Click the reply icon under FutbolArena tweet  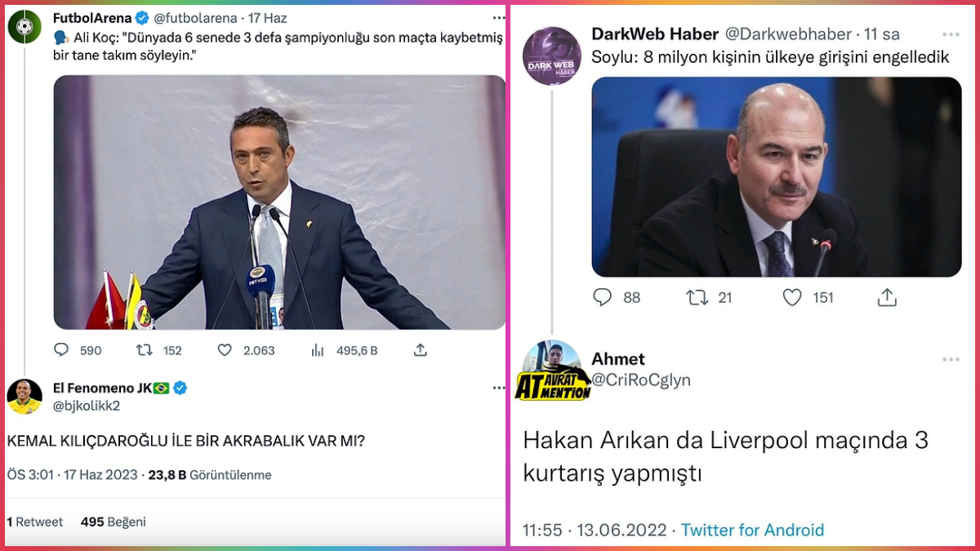tap(61, 350)
